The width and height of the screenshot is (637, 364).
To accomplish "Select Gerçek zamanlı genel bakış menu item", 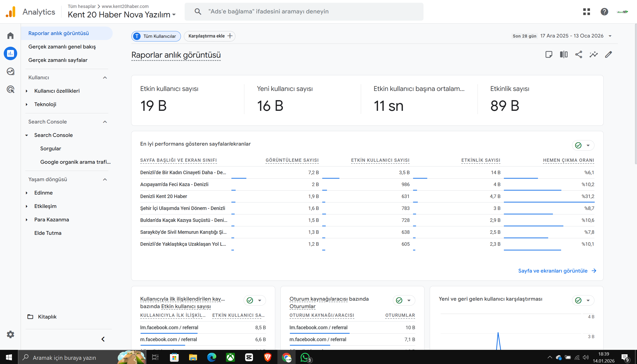I will pos(62,47).
